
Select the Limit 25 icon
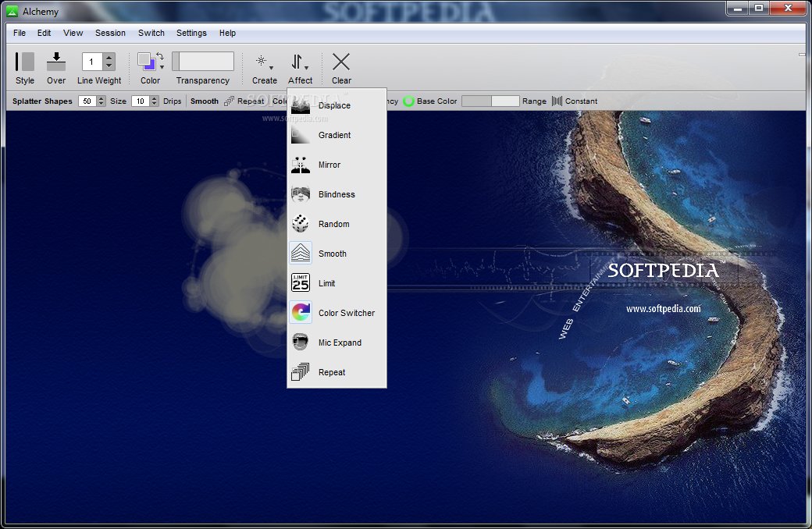(301, 283)
